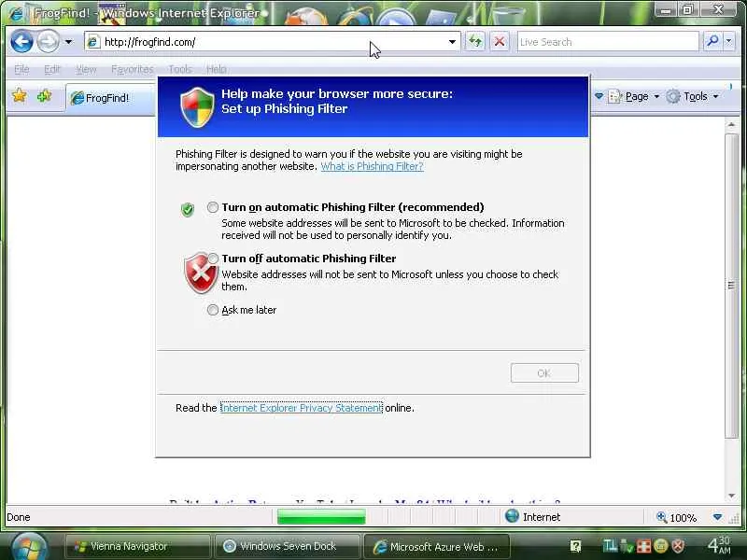Expand the address bar history dropdown
Viewport: 747px width, 560px height.
pyautogui.click(x=452, y=42)
